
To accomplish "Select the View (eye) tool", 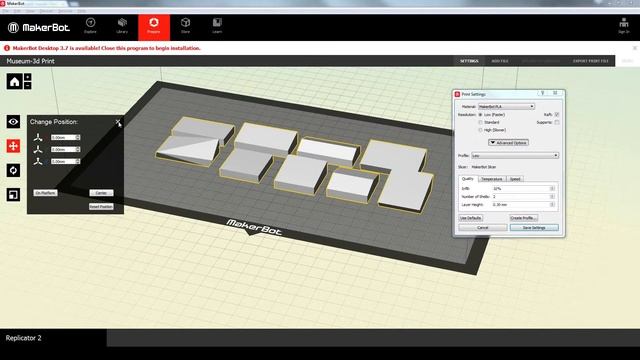I will click(x=13, y=122).
